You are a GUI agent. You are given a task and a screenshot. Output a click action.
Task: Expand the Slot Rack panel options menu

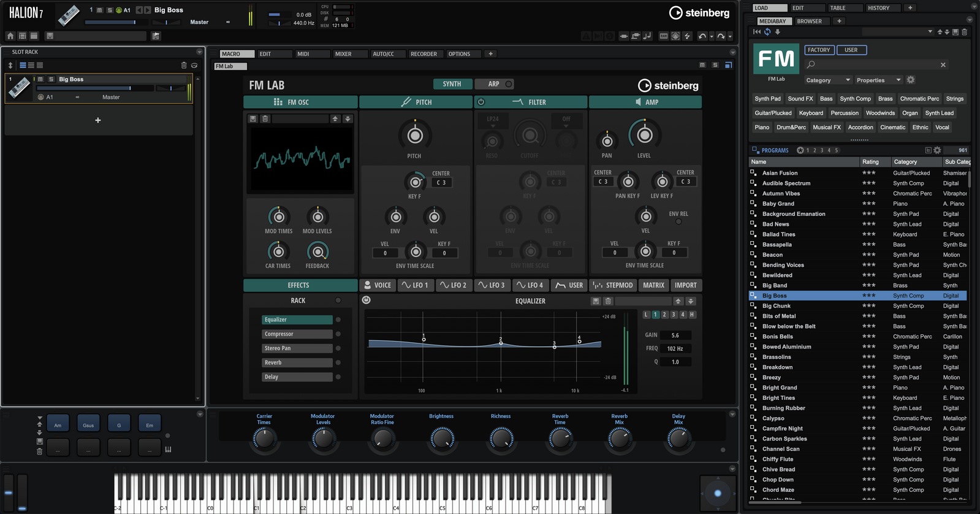click(199, 52)
